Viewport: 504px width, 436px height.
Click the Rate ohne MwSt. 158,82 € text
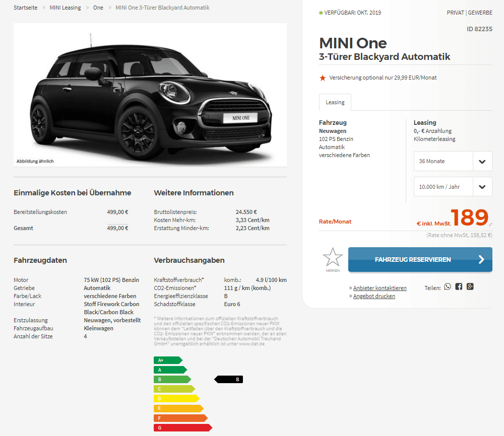click(459, 235)
